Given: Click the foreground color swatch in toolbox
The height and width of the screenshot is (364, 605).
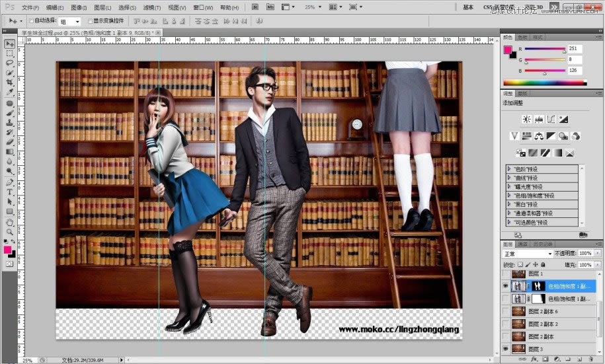Looking at the screenshot, I should click(x=8, y=250).
